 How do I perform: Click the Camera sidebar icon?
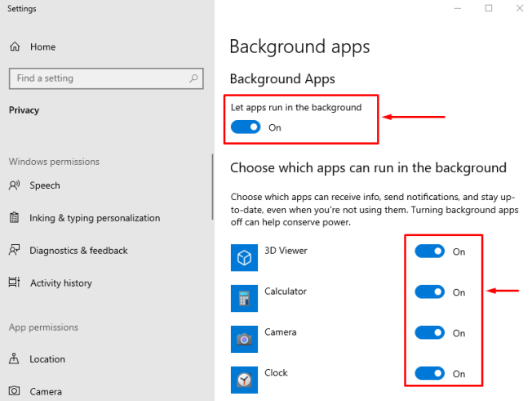coord(14,391)
